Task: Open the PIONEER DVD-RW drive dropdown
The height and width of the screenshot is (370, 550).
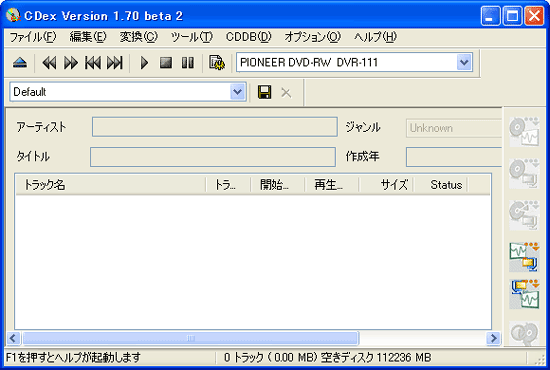Action: tap(464, 62)
